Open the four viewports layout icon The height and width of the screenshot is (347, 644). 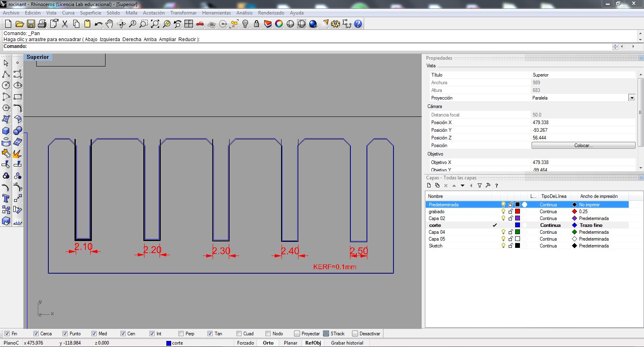[188, 24]
